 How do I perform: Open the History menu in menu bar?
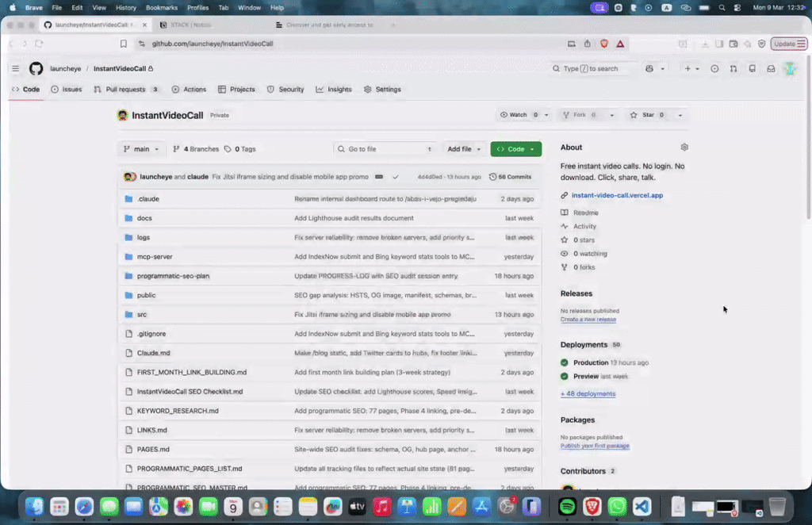pos(126,8)
